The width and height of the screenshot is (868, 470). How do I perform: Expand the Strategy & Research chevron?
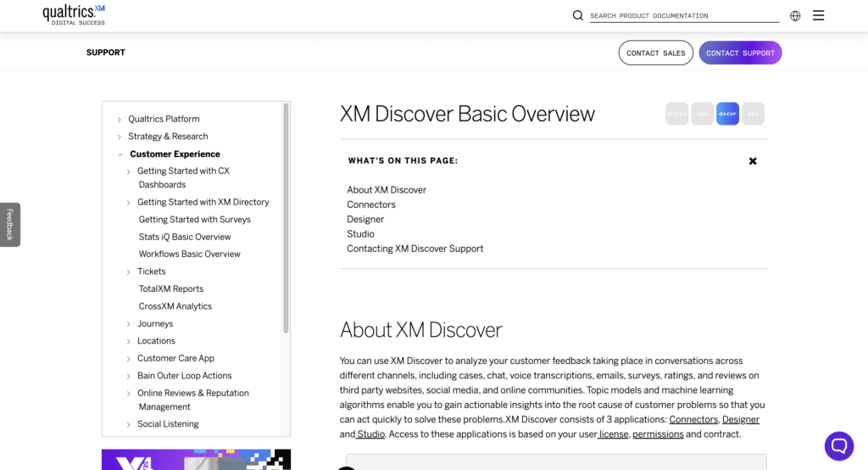(119, 137)
